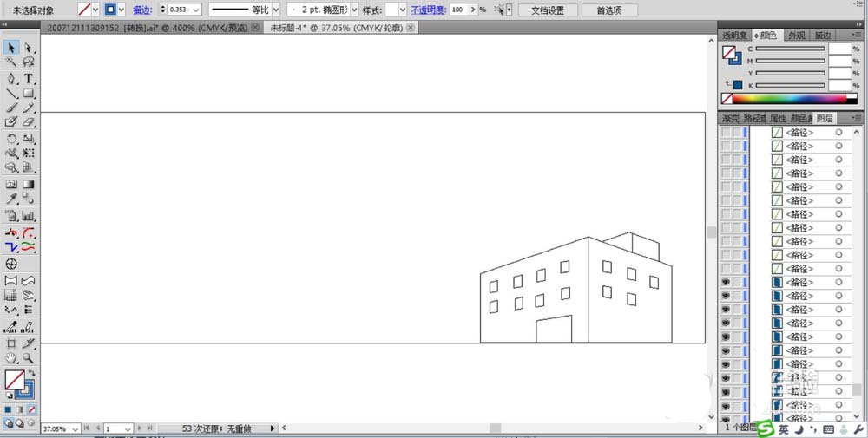Select the Zoom magnifier tool
This screenshot has width=868, height=438.
[29, 358]
